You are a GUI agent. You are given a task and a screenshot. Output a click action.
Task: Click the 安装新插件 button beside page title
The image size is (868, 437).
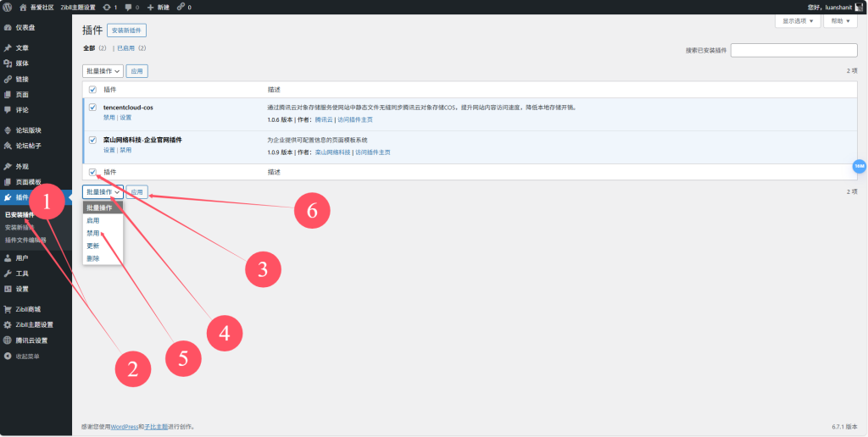(126, 30)
